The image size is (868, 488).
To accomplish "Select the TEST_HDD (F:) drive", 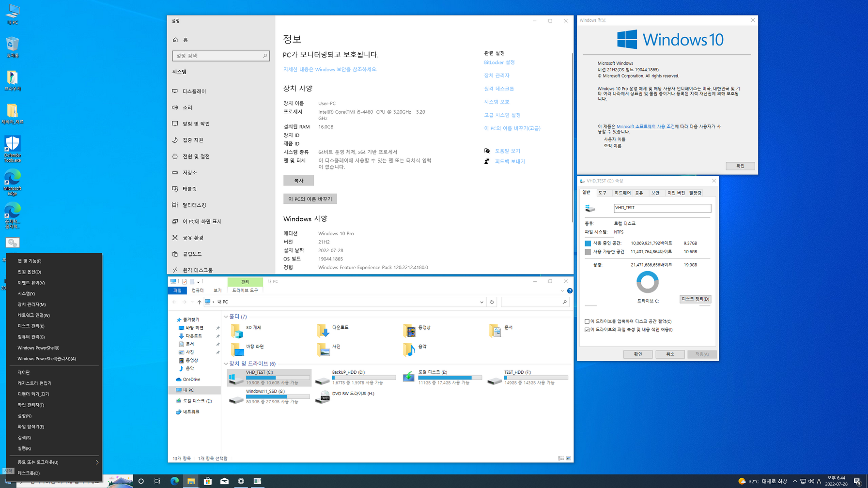I will tap(528, 377).
